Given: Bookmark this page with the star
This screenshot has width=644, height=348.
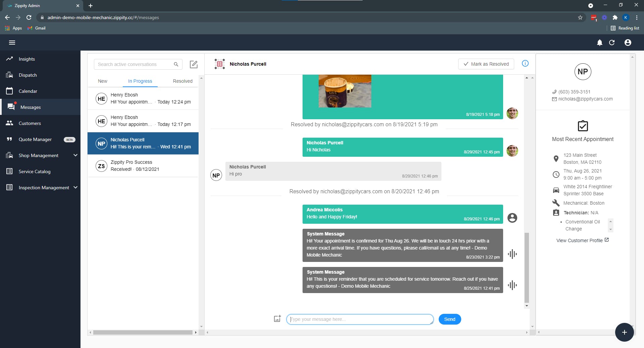Looking at the screenshot, I should pyautogui.click(x=580, y=17).
